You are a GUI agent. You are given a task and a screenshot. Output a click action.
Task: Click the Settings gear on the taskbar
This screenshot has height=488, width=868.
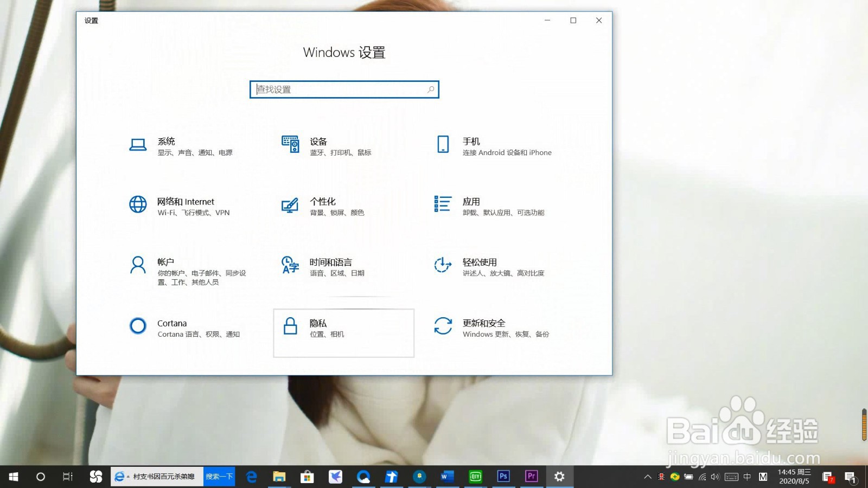pyautogui.click(x=559, y=477)
